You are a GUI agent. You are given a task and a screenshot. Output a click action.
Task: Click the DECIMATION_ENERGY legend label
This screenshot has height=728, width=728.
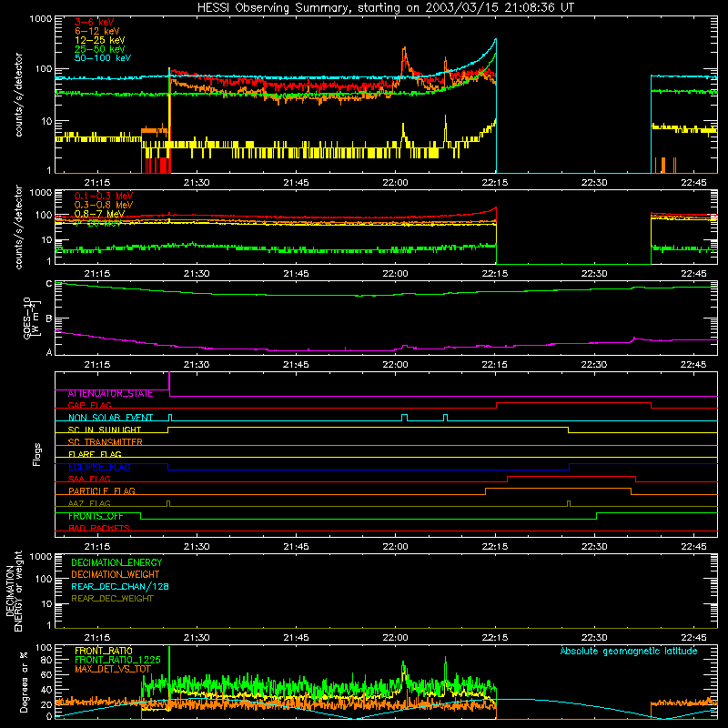coord(116,562)
